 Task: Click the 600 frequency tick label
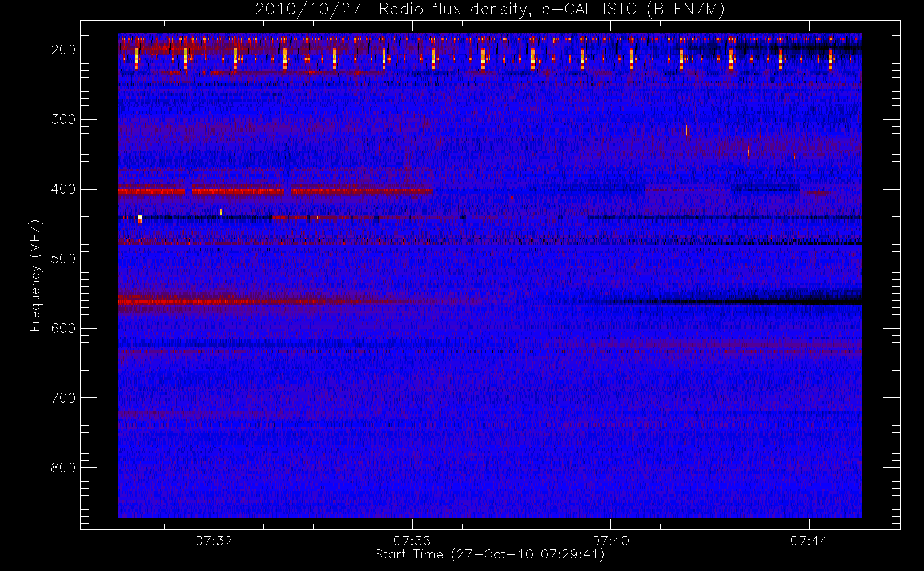(x=63, y=328)
